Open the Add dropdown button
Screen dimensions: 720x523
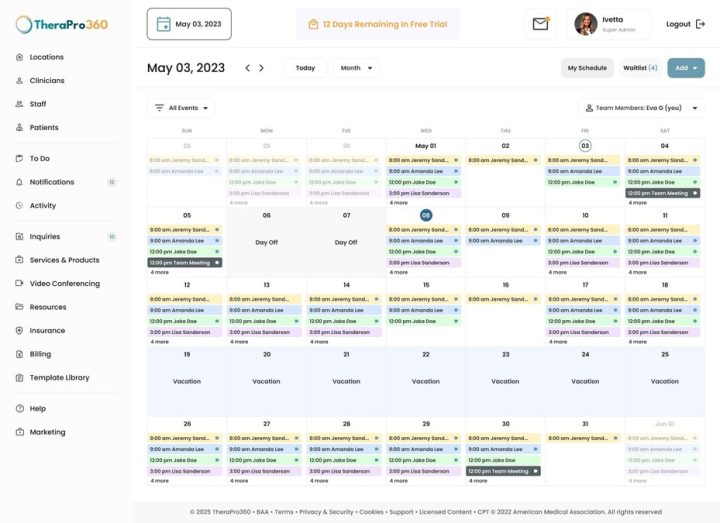pyautogui.click(x=686, y=68)
